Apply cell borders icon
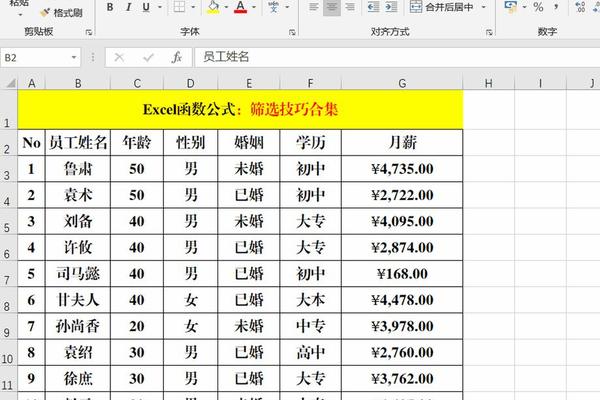This screenshot has width=600, height=400. 179,7
